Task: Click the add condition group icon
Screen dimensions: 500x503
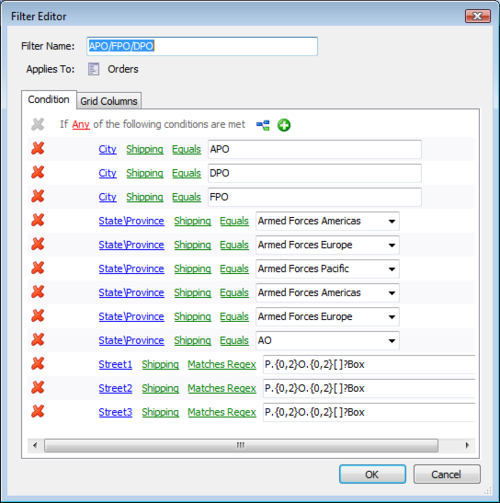Action: [x=263, y=125]
